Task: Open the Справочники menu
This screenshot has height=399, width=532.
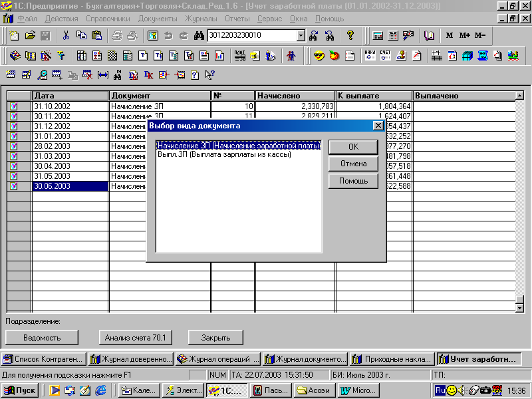Action: click(x=108, y=19)
